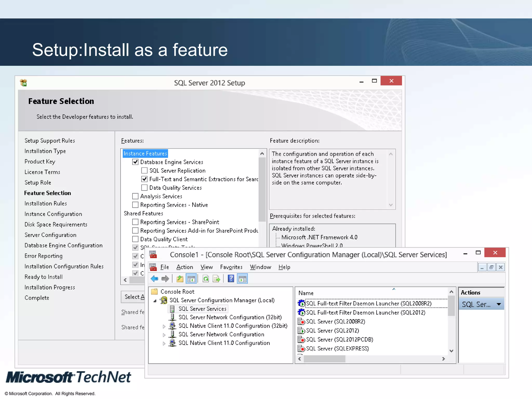This screenshot has width=532, height=399.
Task: Toggle the Show/Hide Action Pane icon
Action: tap(242, 279)
